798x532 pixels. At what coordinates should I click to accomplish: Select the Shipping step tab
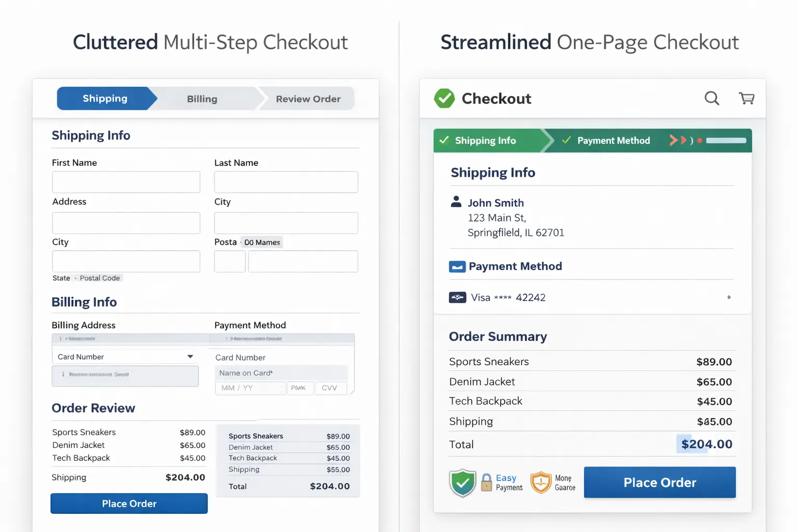pos(104,98)
